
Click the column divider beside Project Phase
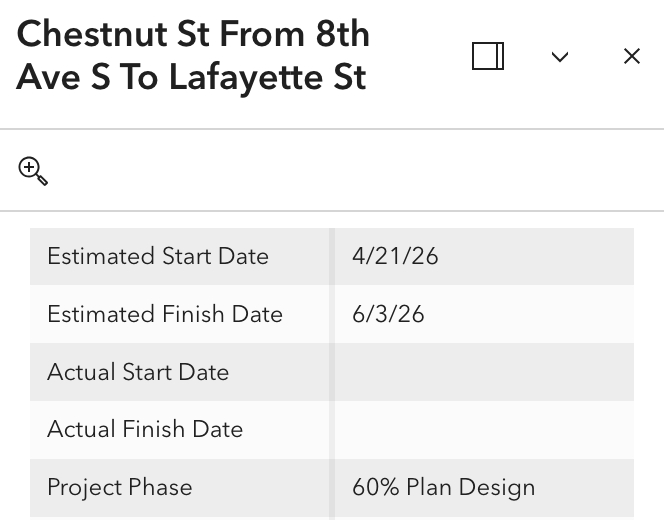point(332,487)
